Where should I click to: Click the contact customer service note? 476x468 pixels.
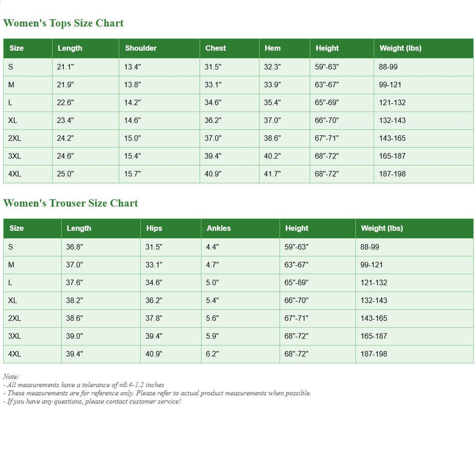[x=92, y=401]
